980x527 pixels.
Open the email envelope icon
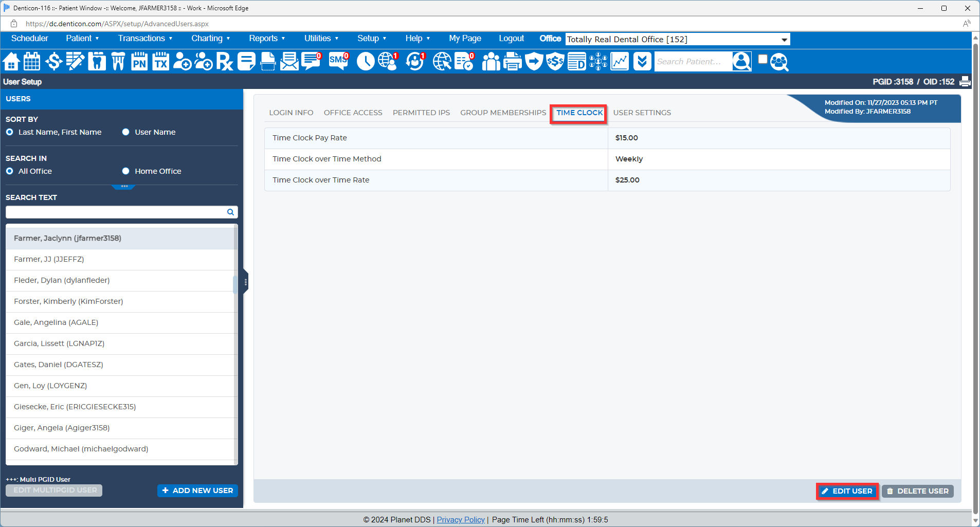coord(289,62)
